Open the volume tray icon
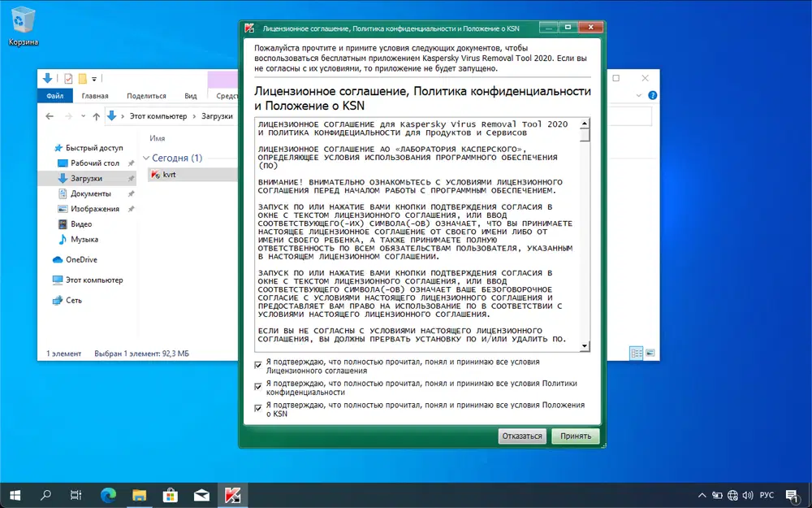Viewport: 812px width, 508px height. 747,496
